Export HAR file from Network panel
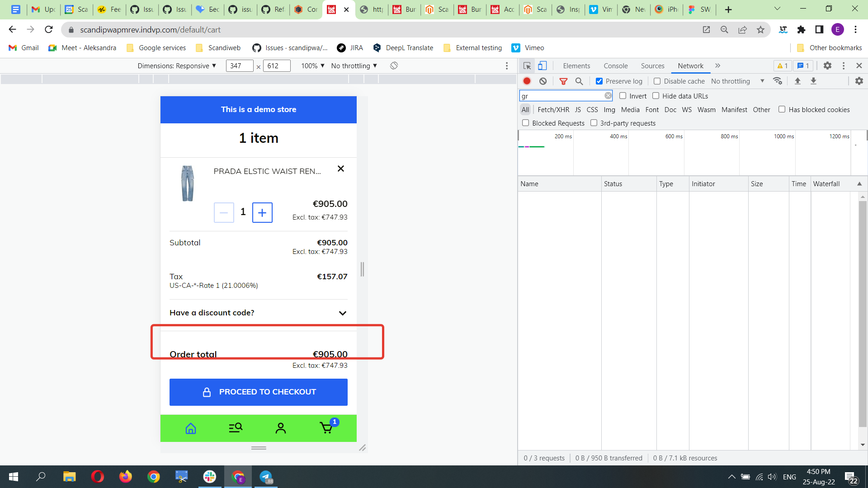 tap(814, 81)
